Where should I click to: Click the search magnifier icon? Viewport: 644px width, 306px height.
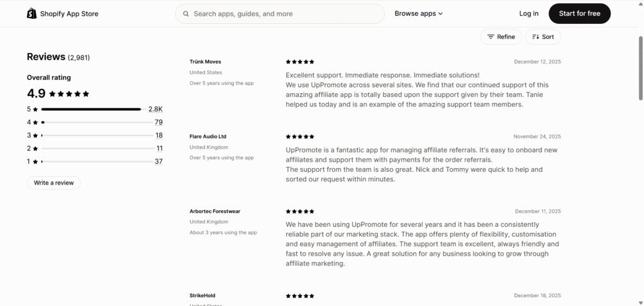point(186,13)
